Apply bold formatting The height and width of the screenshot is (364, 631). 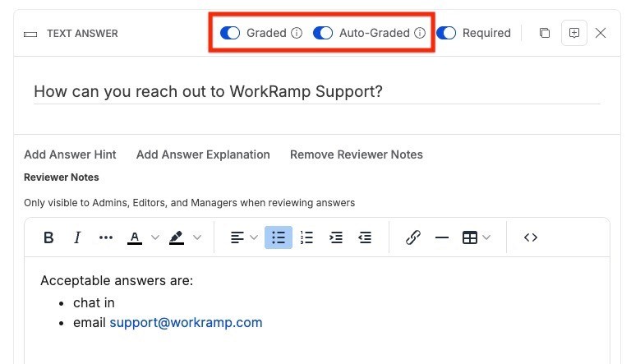click(x=48, y=237)
